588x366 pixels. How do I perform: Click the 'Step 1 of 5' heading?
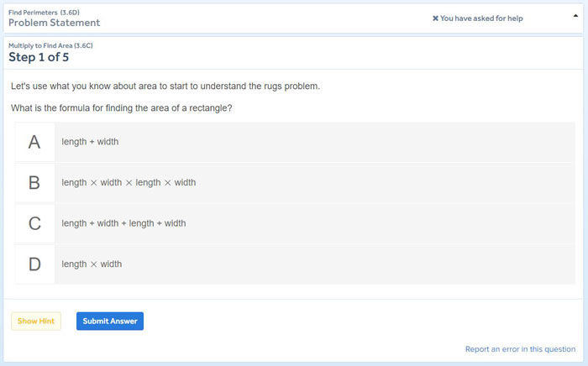click(x=39, y=57)
